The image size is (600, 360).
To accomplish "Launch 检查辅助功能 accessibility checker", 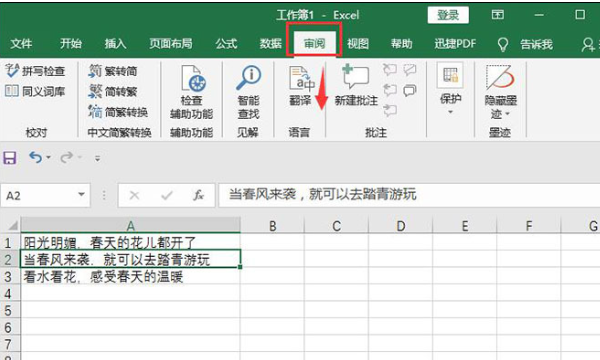I will click(x=191, y=92).
